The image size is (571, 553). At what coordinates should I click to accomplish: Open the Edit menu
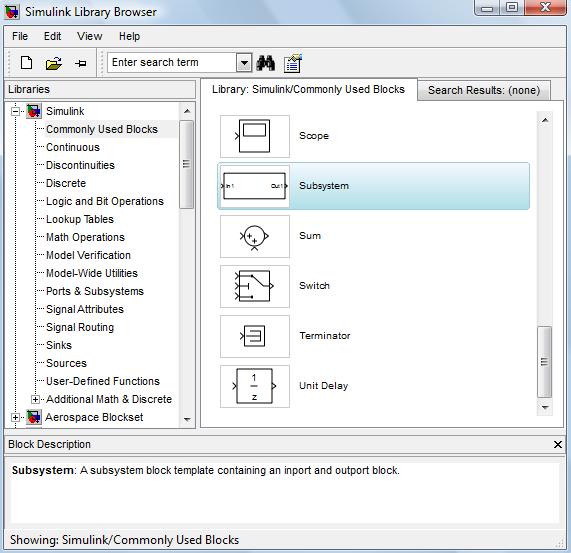(52, 36)
